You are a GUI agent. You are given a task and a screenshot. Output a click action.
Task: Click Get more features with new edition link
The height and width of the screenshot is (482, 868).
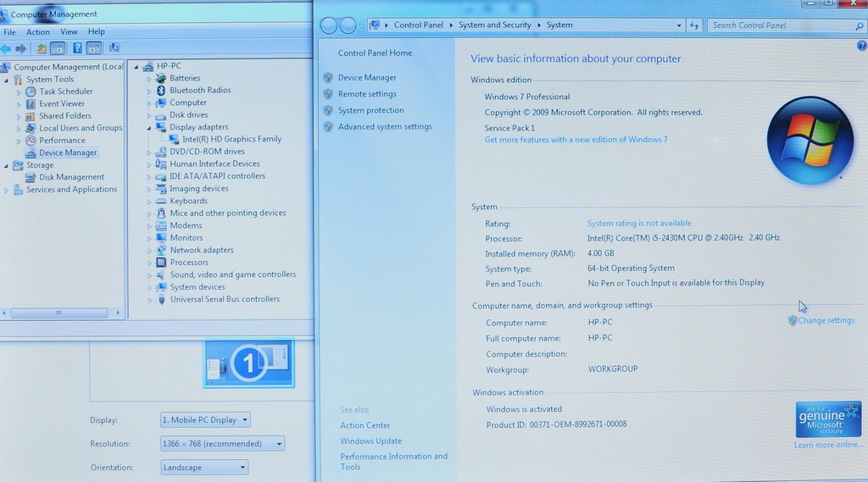576,140
